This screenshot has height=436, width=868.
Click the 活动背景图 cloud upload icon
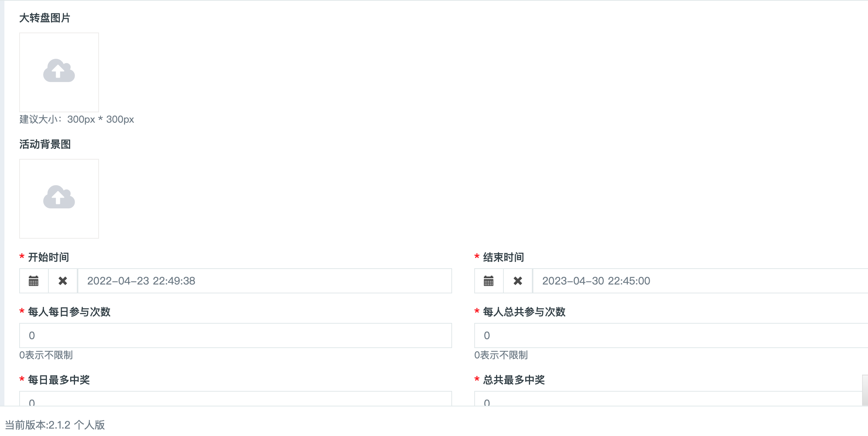(x=59, y=198)
